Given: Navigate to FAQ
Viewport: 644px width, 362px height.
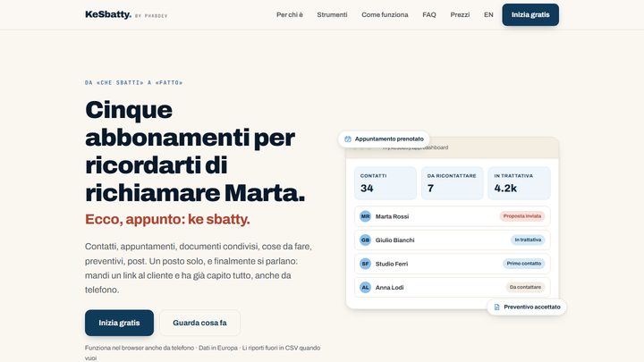Looking at the screenshot, I should tap(429, 15).
